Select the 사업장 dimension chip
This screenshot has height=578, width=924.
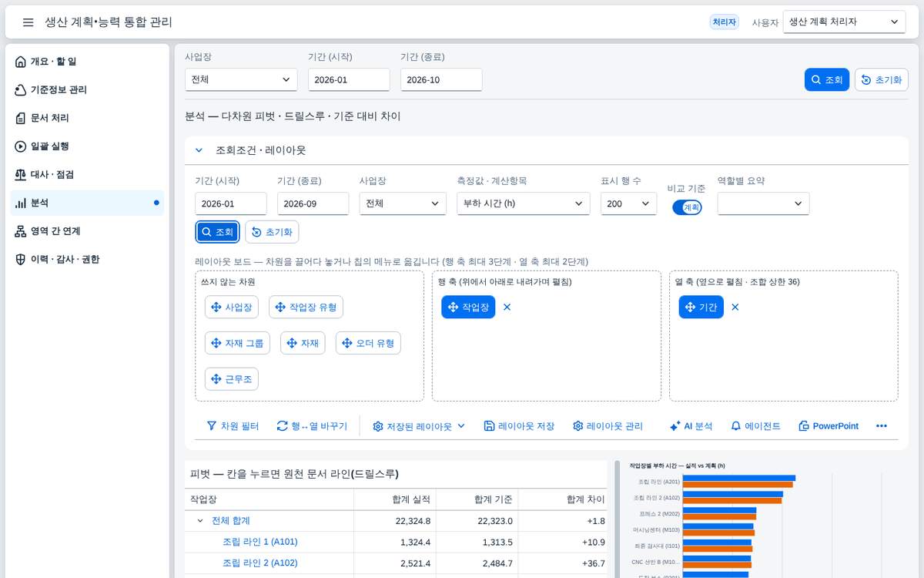coord(232,307)
